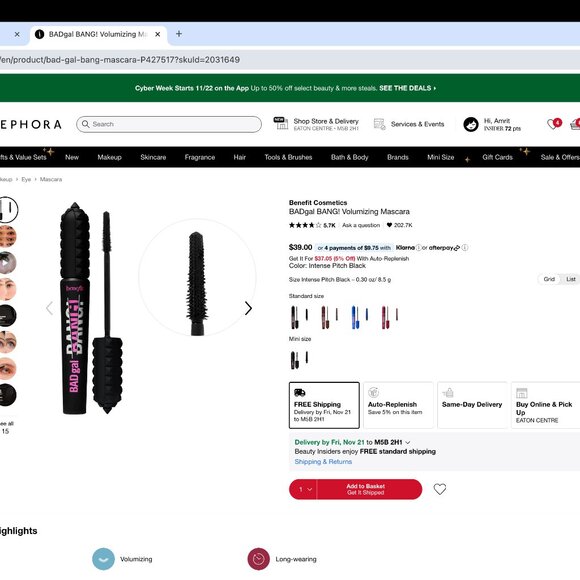This screenshot has height=580, width=580.
Task: Click the Sephora search field
Action: (169, 124)
